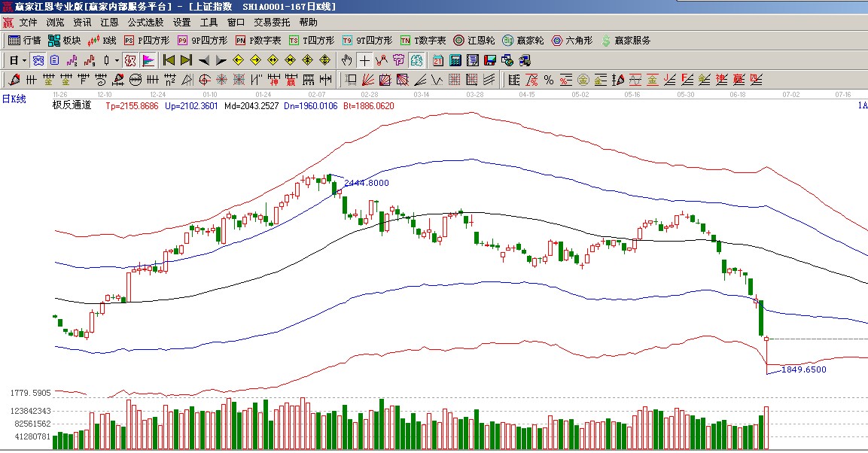Click the 赢家服务 button
Viewport: 868px width, 453px height.
(x=626, y=41)
